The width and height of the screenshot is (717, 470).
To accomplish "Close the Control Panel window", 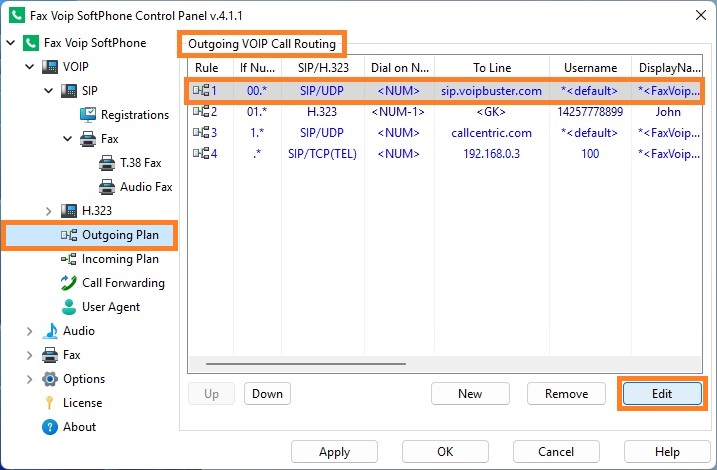I will click(701, 15).
